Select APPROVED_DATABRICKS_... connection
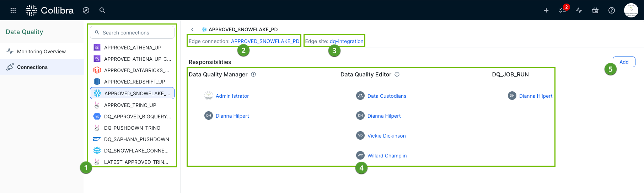This screenshot has width=644, height=193. [x=132, y=70]
